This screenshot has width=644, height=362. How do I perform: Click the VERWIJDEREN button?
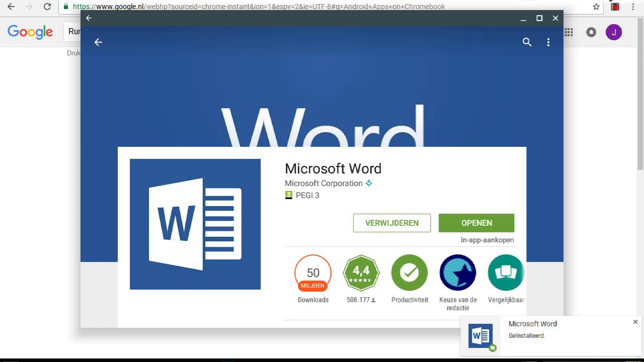[x=392, y=223]
